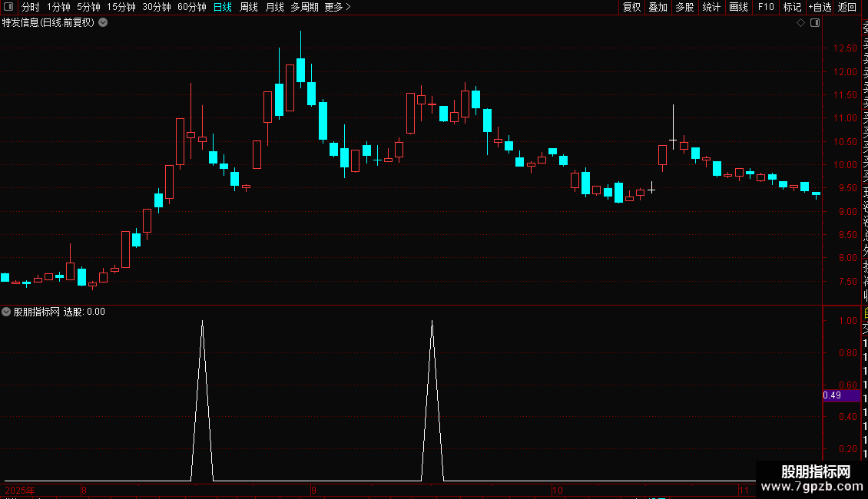Open 多股 multi-stock view

coord(684,7)
